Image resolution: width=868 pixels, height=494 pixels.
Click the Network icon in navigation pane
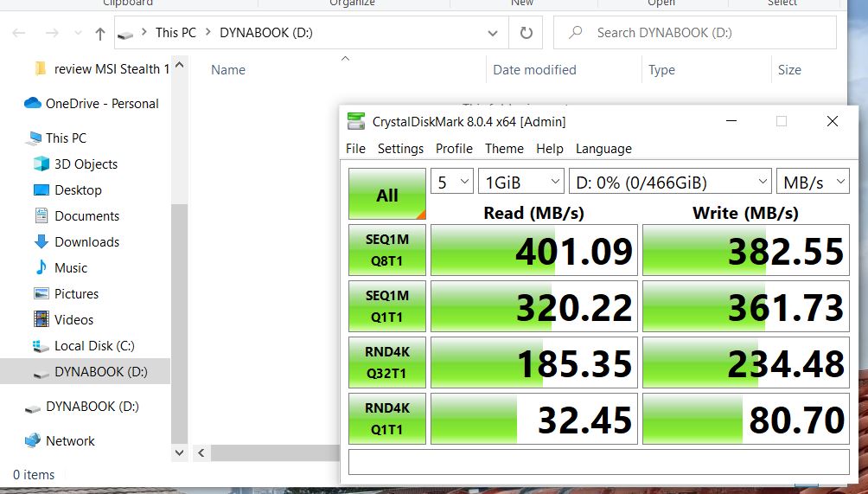point(33,440)
